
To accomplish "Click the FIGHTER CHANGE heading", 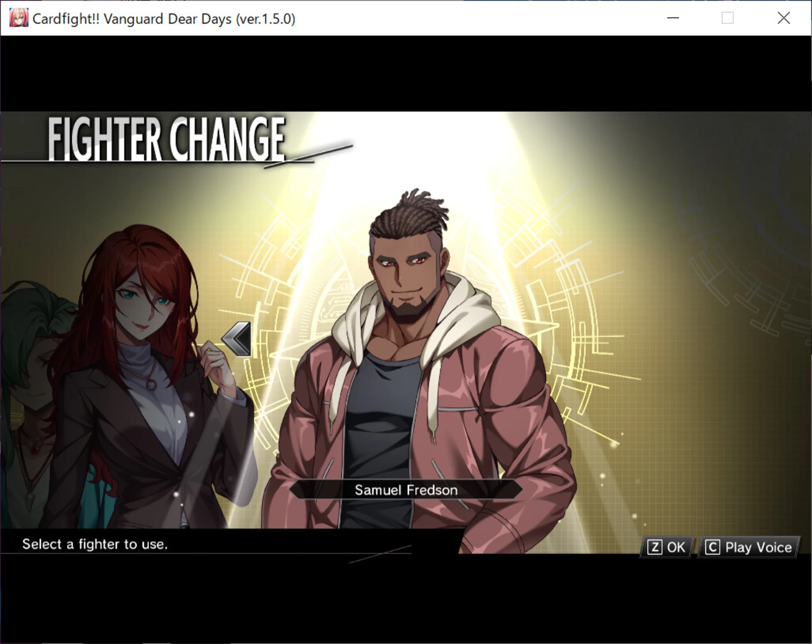I will click(x=166, y=139).
